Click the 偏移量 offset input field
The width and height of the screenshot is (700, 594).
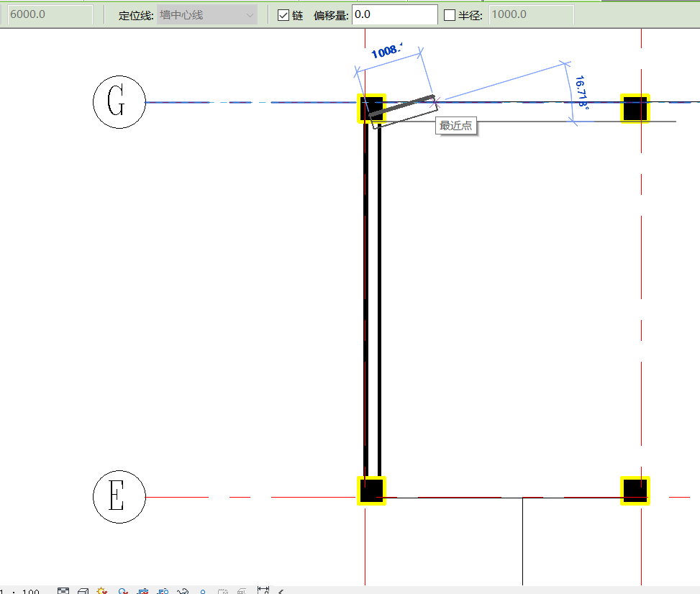coord(394,15)
